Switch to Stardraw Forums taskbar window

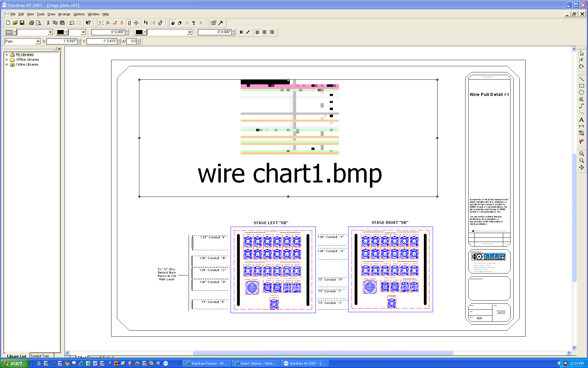pyautogui.click(x=206, y=363)
